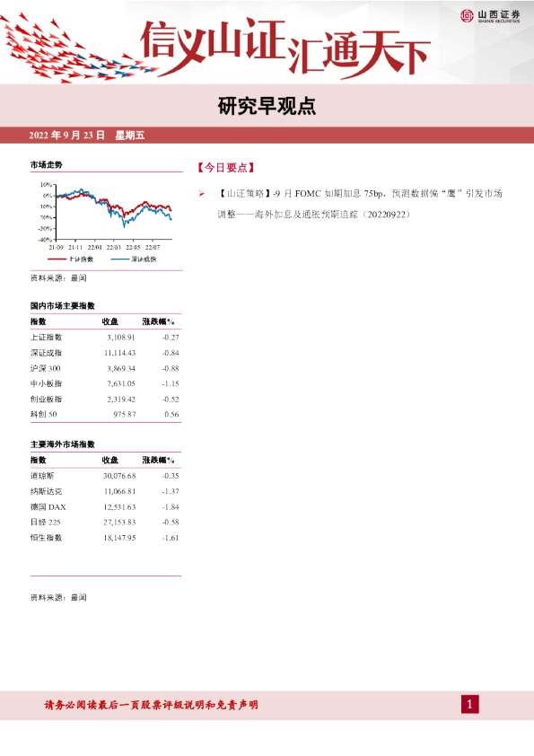Click the blue 深证成指 legend line

click(x=119, y=259)
